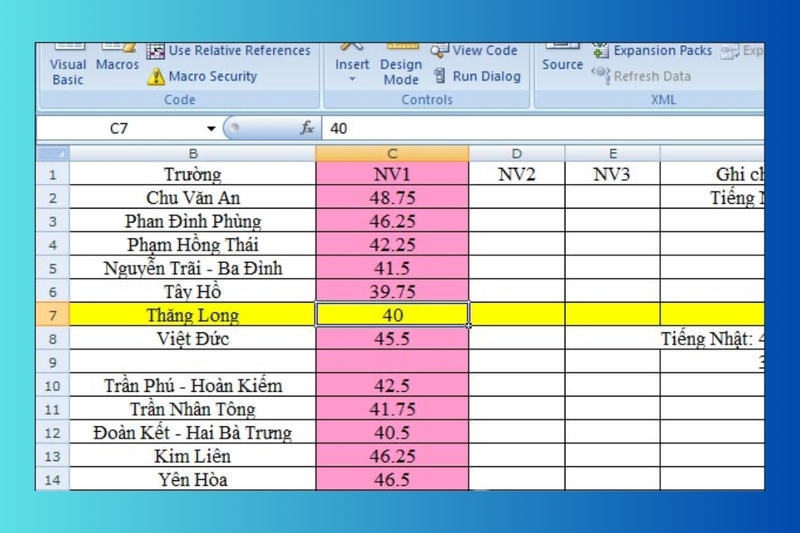
Task: Click the cell 'Phan Đình Phùng'
Action: [192, 221]
